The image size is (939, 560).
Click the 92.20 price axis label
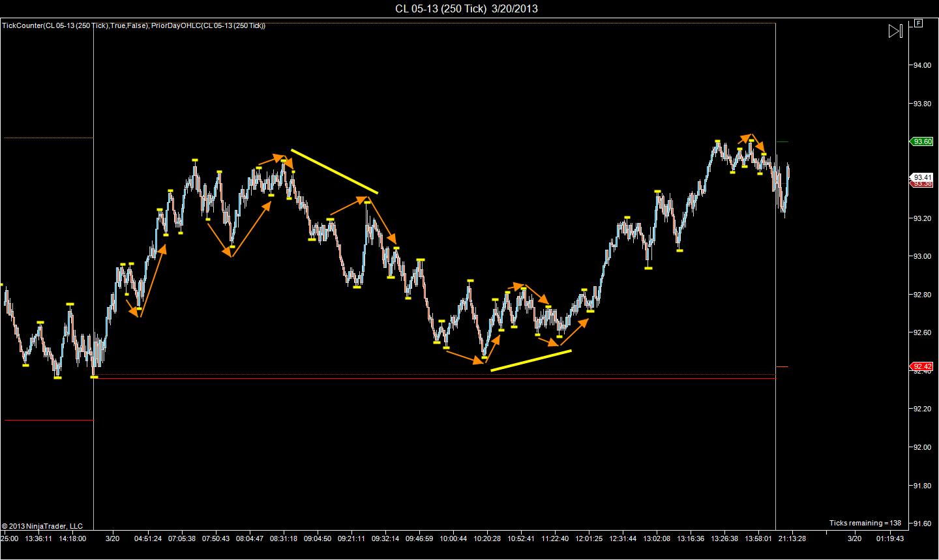coord(923,409)
